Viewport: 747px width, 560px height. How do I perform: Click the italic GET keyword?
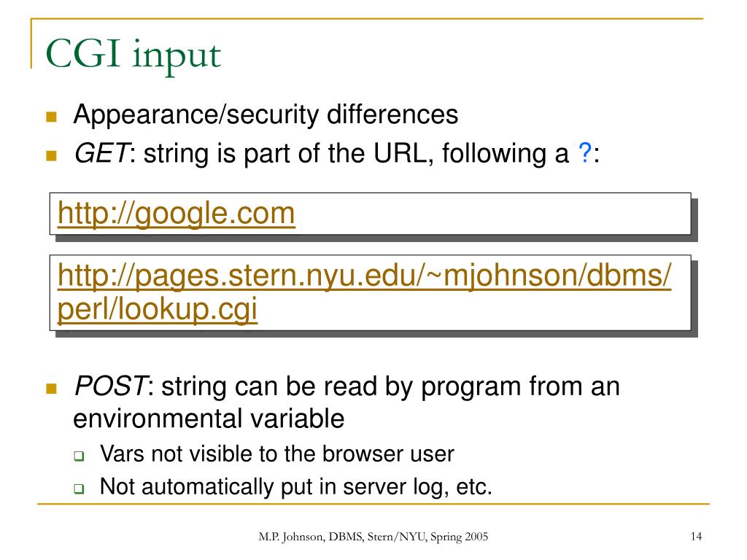pyautogui.click(x=101, y=153)
